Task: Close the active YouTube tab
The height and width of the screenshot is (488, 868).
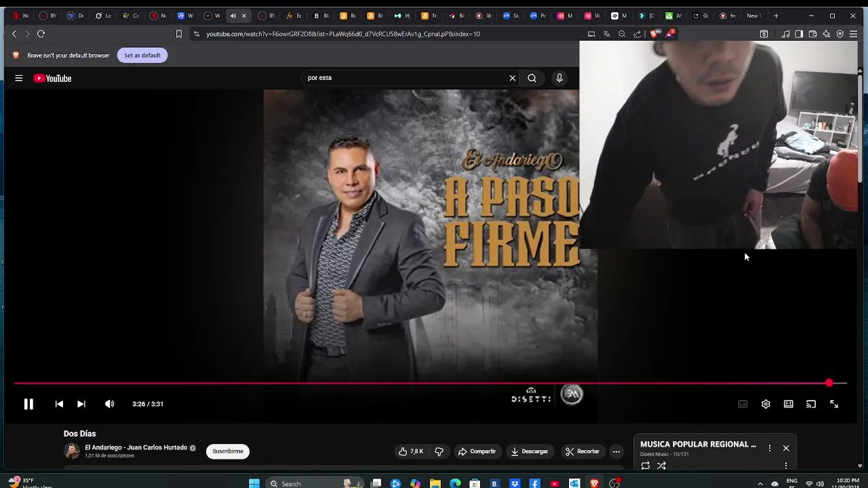Action: pos(244,16)
